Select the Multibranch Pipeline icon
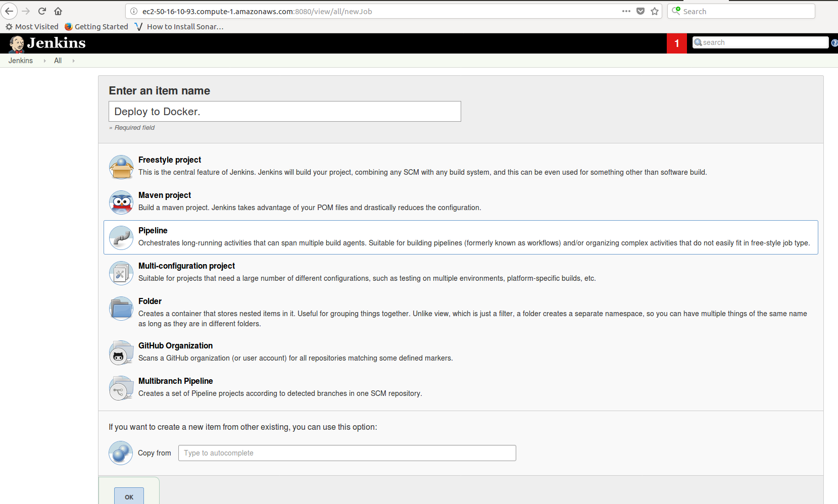The height and width of the screenshot is (504, 838). [x=121, y=388]
